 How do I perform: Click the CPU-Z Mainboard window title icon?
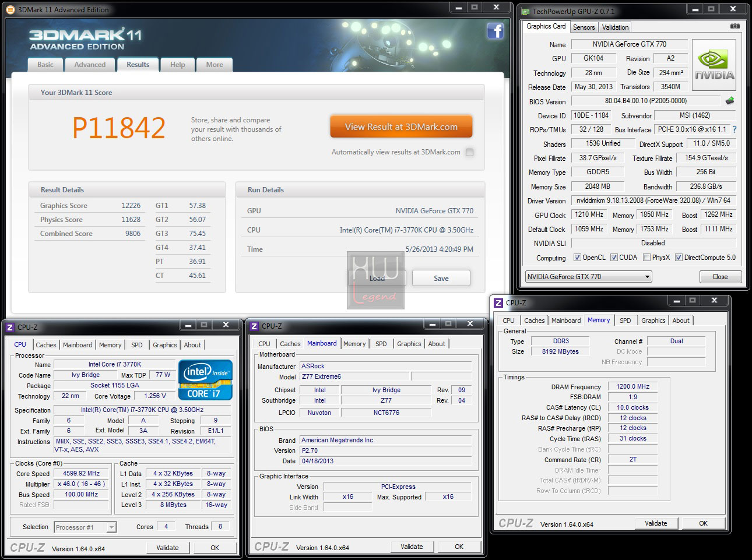click(x=254, y=326)
